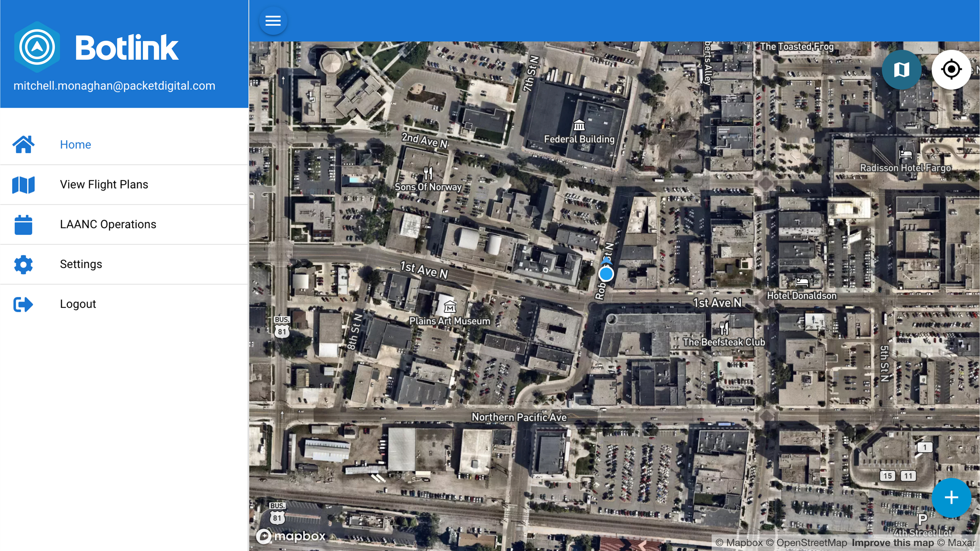Select Home in the sidebar menu
This screenshot has height=551, width=980.
pos(124,144)
